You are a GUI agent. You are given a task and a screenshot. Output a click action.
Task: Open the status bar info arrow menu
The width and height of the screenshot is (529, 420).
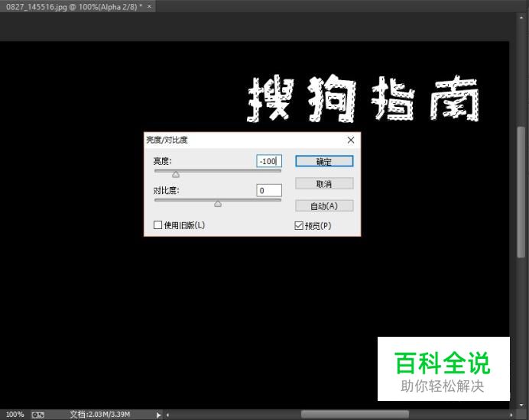click(158, 415)
